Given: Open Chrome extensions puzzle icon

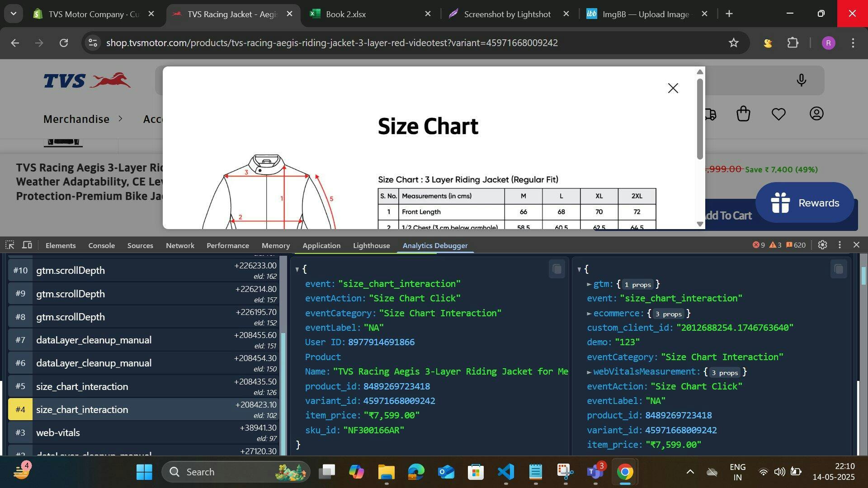Looking at the screenshot, I should (x=793, y=42).
